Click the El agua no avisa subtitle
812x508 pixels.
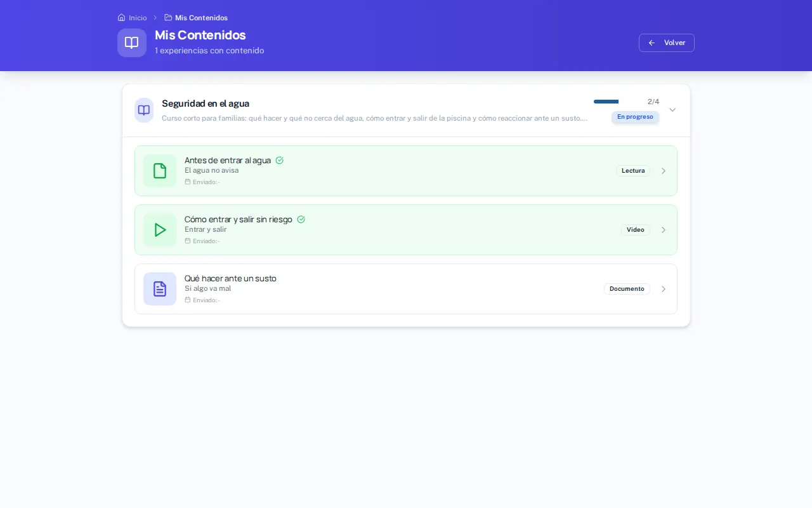point(212,170)
